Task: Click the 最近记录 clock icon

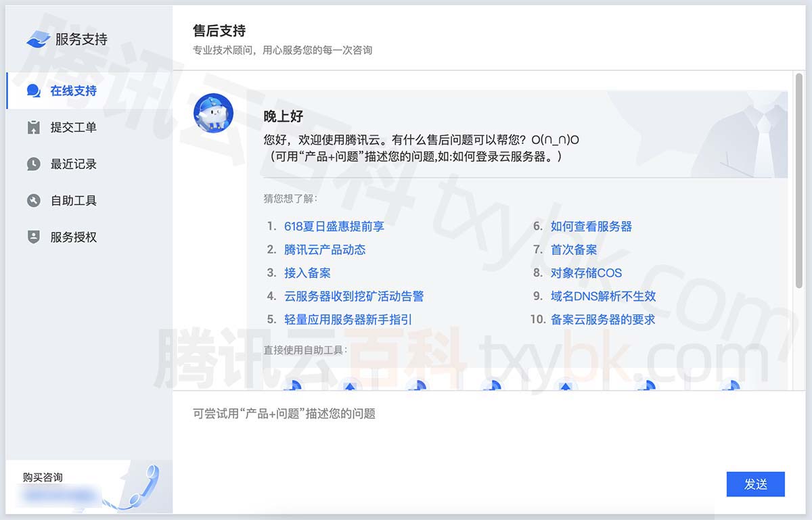Action: click(34, 164)
